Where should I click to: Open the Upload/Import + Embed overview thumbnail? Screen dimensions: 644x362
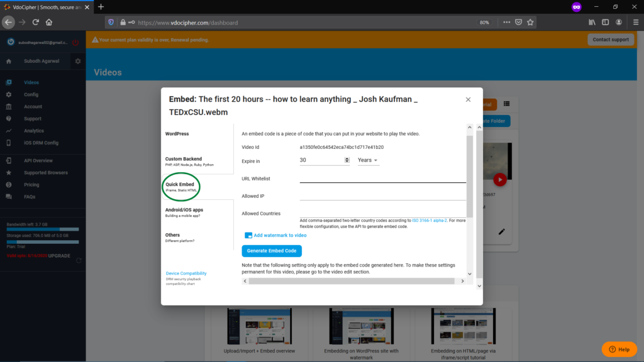pos(259,327)
